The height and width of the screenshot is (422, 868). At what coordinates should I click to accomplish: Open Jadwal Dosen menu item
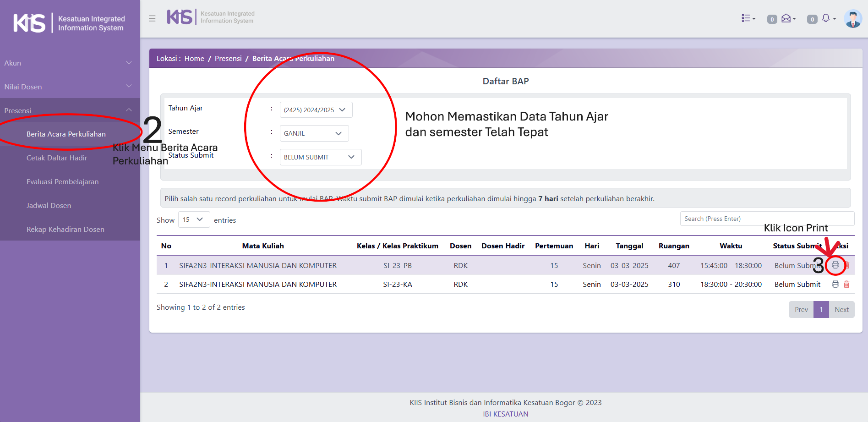click(x=49, y=206)
